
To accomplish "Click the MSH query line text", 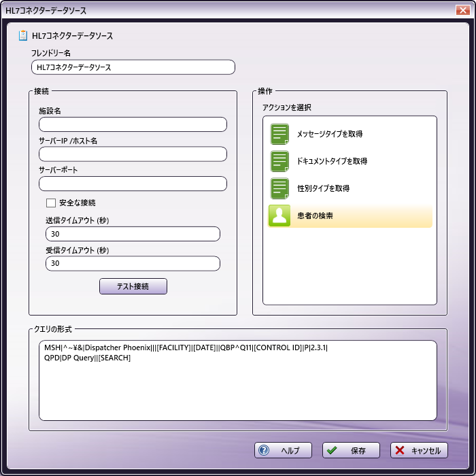I will (186, 347).
